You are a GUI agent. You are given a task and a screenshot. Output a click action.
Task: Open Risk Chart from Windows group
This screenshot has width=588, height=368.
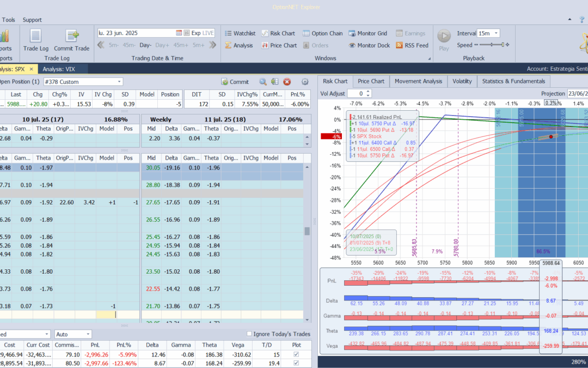(x=278, y=33)
